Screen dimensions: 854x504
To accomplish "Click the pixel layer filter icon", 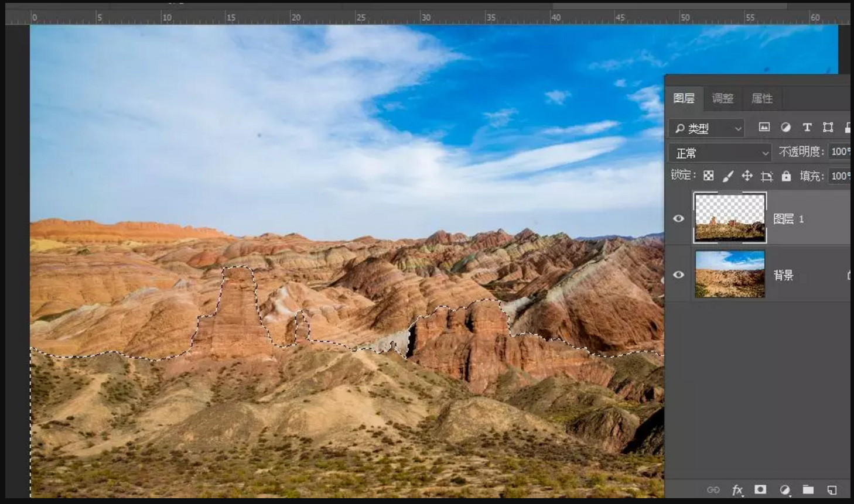I will tap(764, 127).
